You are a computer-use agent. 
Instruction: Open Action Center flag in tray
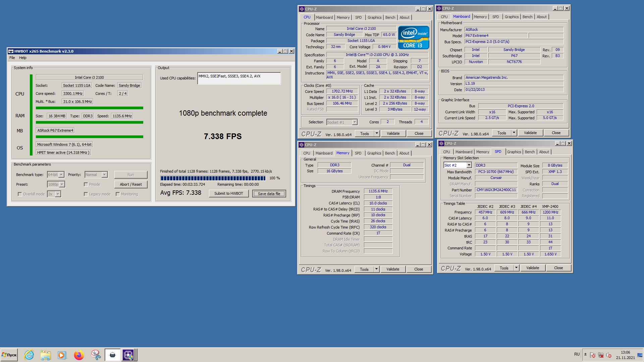click(x=593, y=355)
